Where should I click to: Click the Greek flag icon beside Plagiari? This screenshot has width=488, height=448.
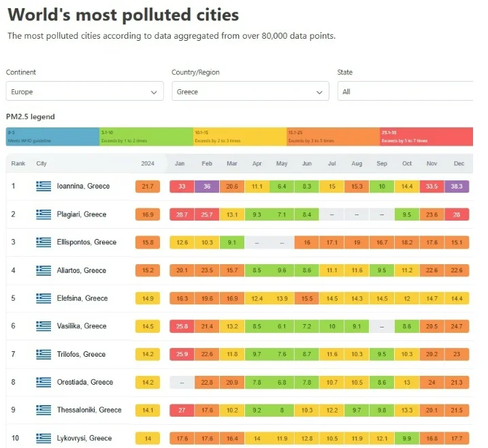point(44,214)
